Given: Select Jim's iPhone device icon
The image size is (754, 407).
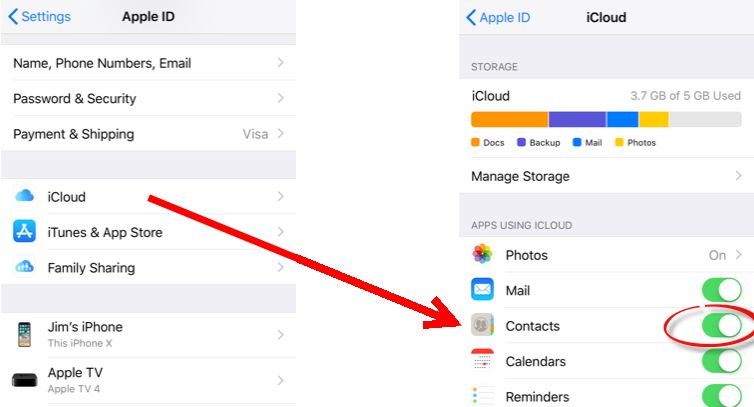Looking at the screenshot, I should click(24, 334).
